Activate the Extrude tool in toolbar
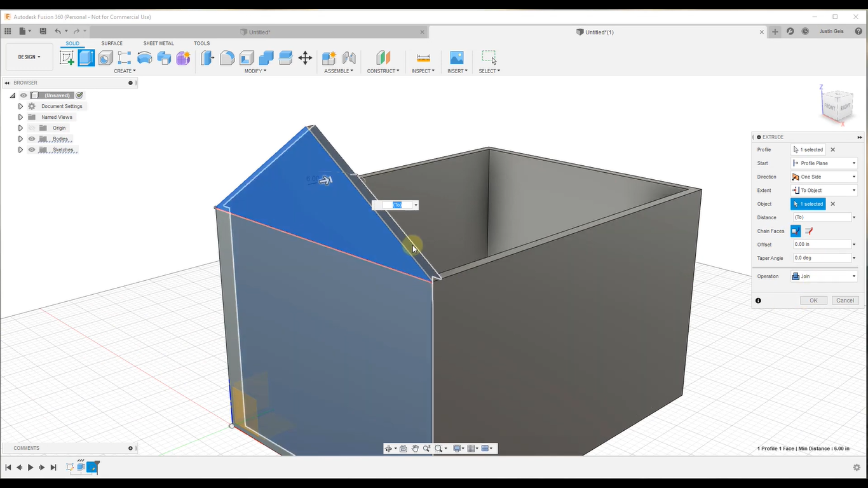The height and width of the screenshot is (488, 868). coord(86,58)
